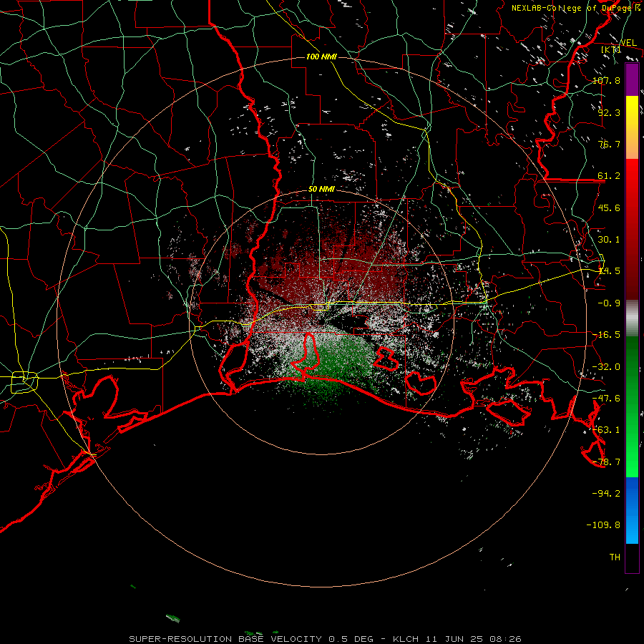The image size is (644, 644).
Task: Click the VEL legend title
Action: 628,43
